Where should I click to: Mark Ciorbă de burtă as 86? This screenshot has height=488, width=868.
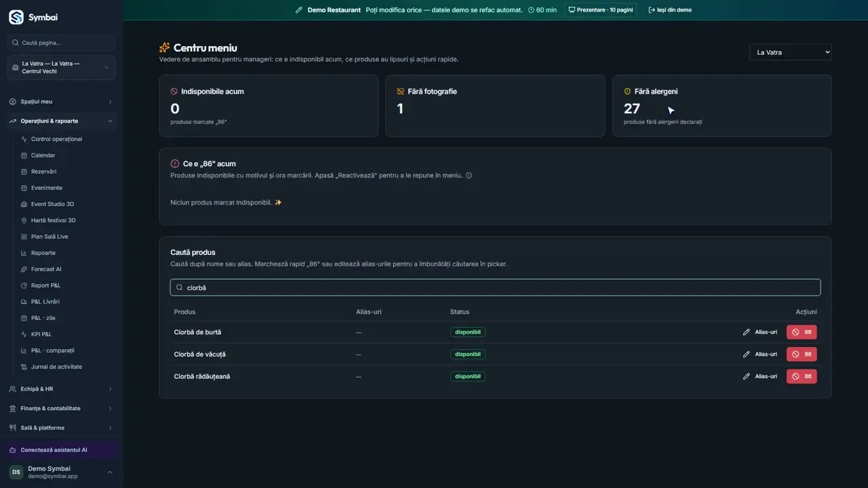click(x=802, y=332)
